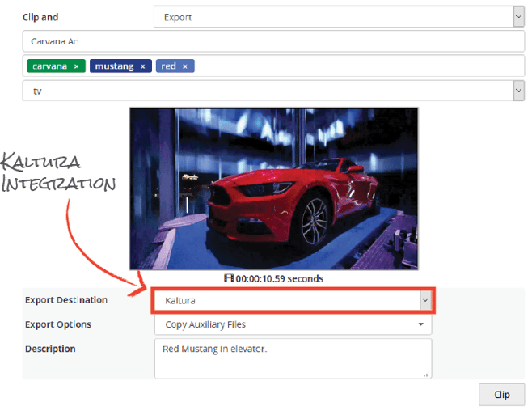Remove the mustang tag with its x

click(x=142, y=66)
